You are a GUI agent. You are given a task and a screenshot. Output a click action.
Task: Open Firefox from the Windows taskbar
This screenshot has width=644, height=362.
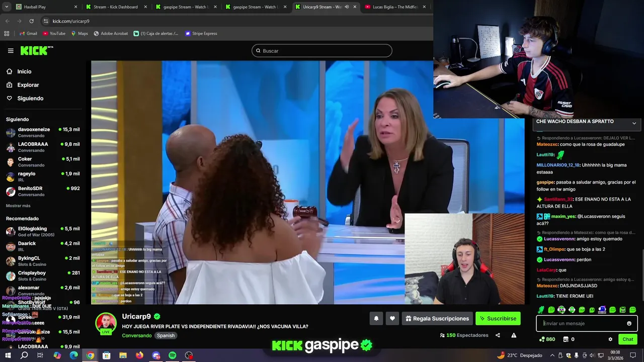click(139, 355)
